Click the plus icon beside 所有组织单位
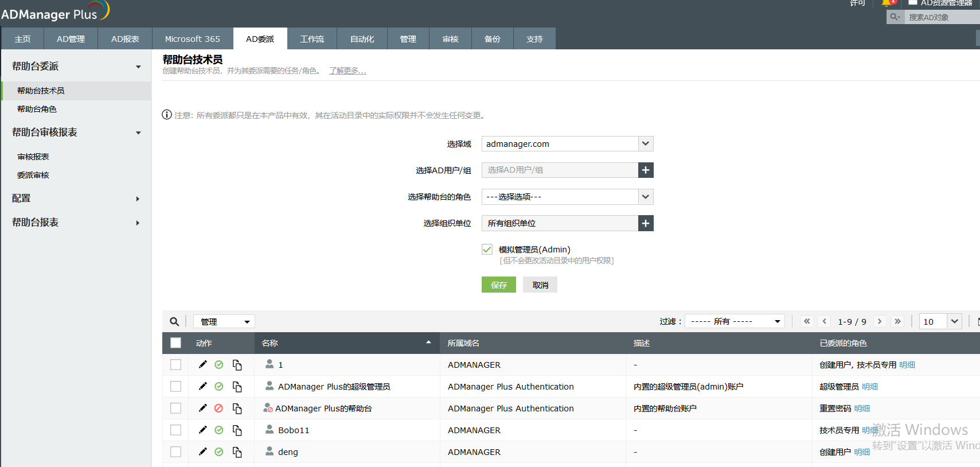This screenshot has height=467, width=980. [x=646, y=223]
